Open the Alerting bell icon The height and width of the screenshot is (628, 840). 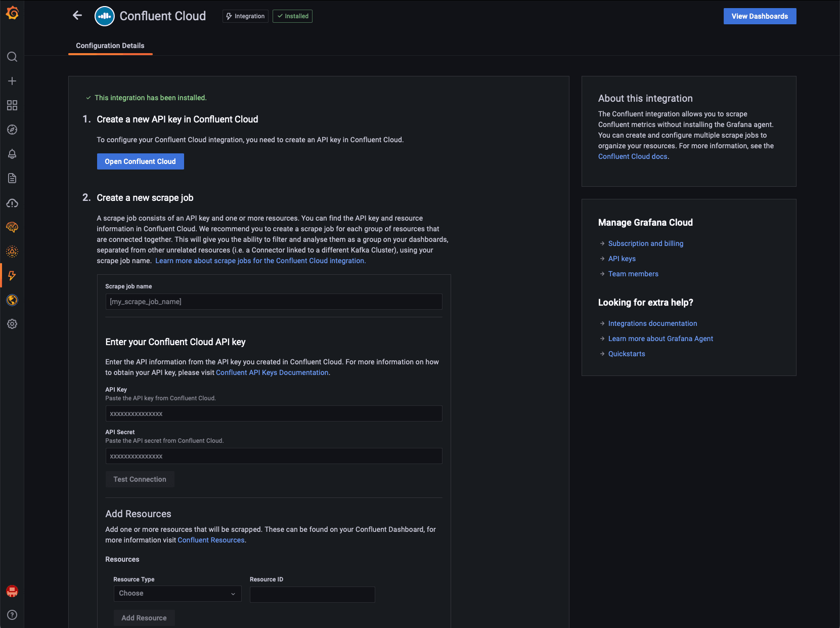12,154
